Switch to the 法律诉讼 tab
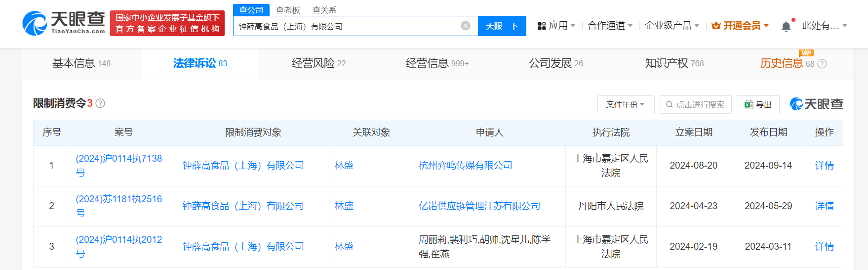Image resolution: width=868 pixels, height=270 pixels. (200, 63)
